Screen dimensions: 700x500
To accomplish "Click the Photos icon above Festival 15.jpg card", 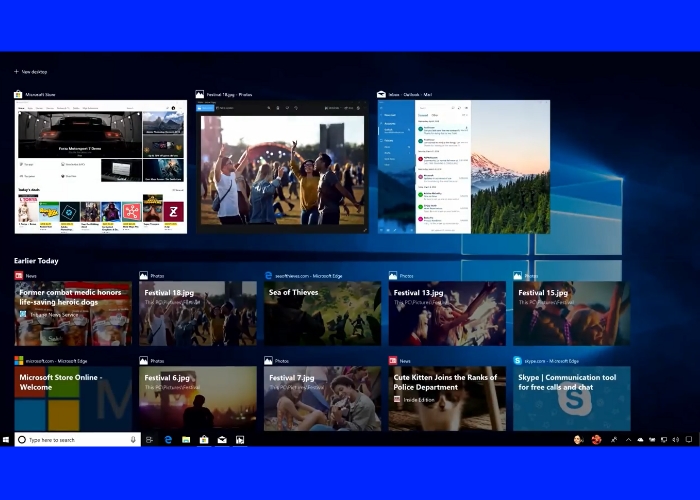I will pyautogui.click(x=517, y=275).
